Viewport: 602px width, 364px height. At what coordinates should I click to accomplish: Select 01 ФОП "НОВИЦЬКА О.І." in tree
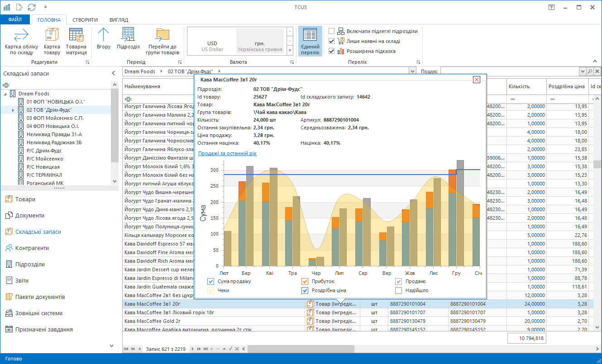pos(55,102)
